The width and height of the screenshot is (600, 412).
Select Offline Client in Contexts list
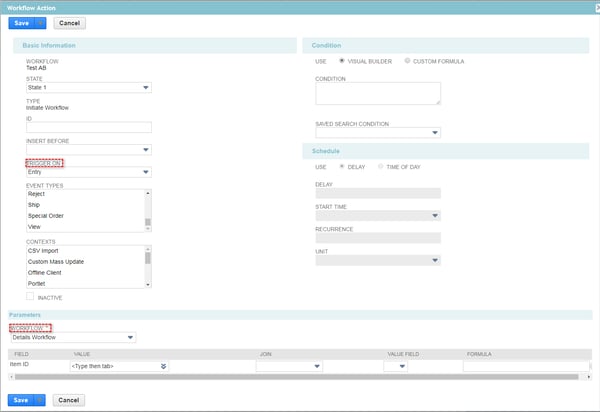point(44,273)
